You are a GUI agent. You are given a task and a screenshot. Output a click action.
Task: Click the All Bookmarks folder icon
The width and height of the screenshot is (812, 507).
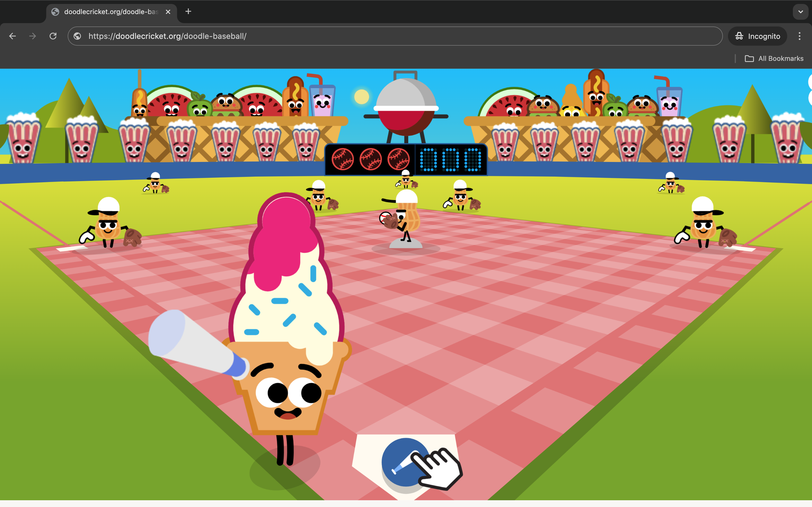pos(750,58)
